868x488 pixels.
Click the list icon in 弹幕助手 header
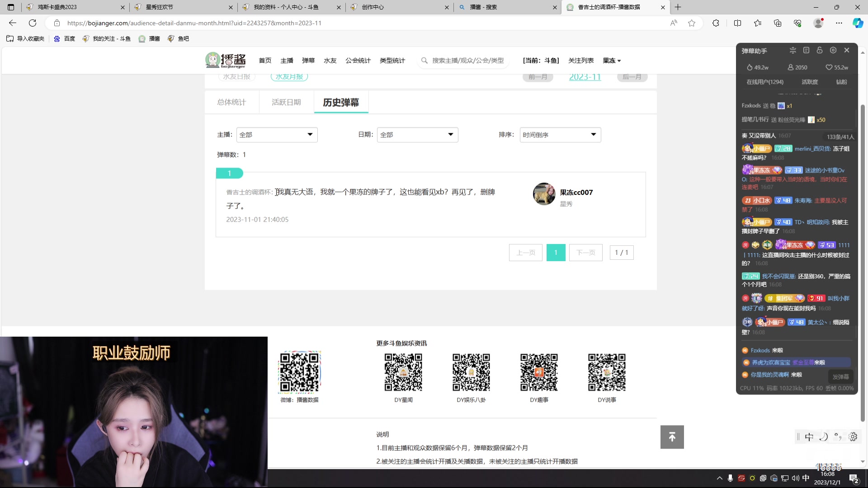[x=806, y=50]
